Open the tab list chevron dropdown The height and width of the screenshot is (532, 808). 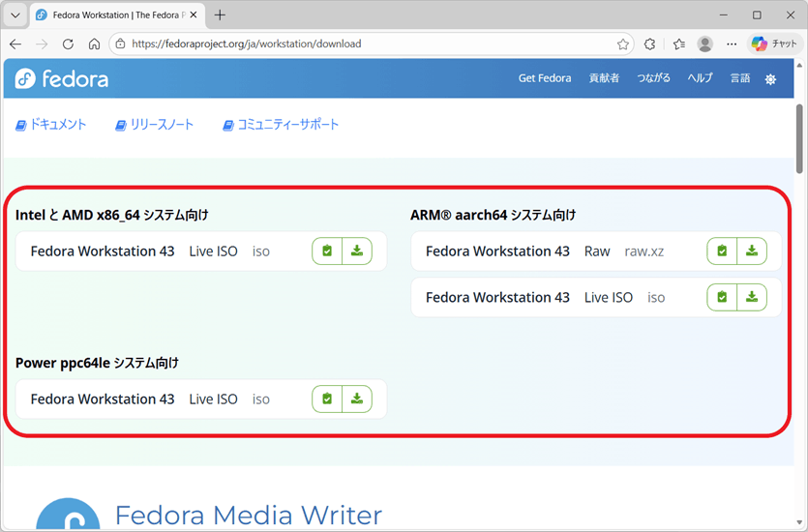pyautogui.click(x=15, y=15)
